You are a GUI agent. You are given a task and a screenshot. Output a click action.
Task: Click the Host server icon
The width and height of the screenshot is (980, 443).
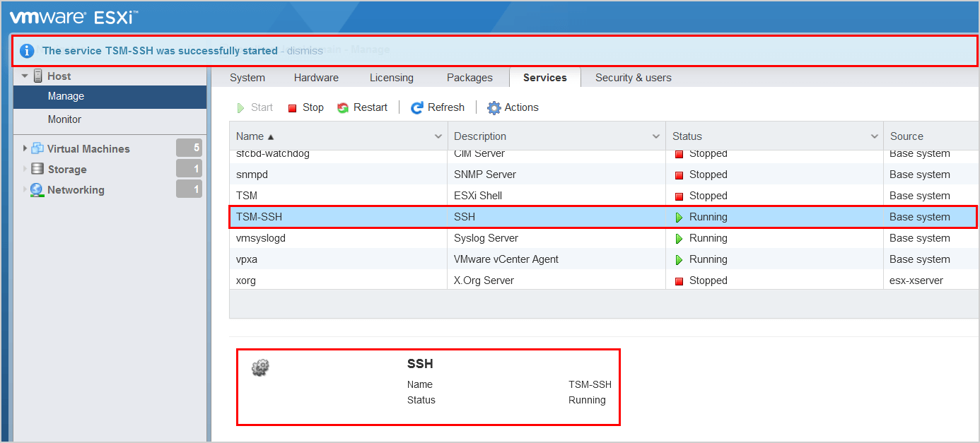pyautogui.click(x=38, y=76)
